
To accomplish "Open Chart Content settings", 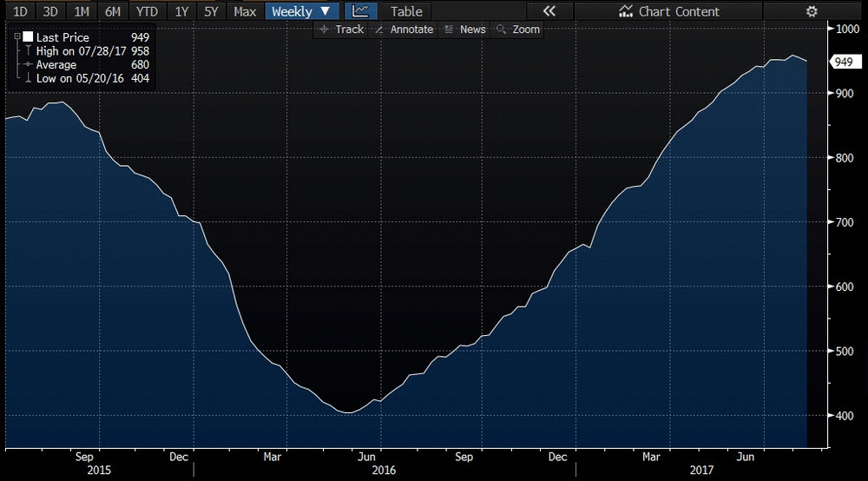I will coord(668,11).
